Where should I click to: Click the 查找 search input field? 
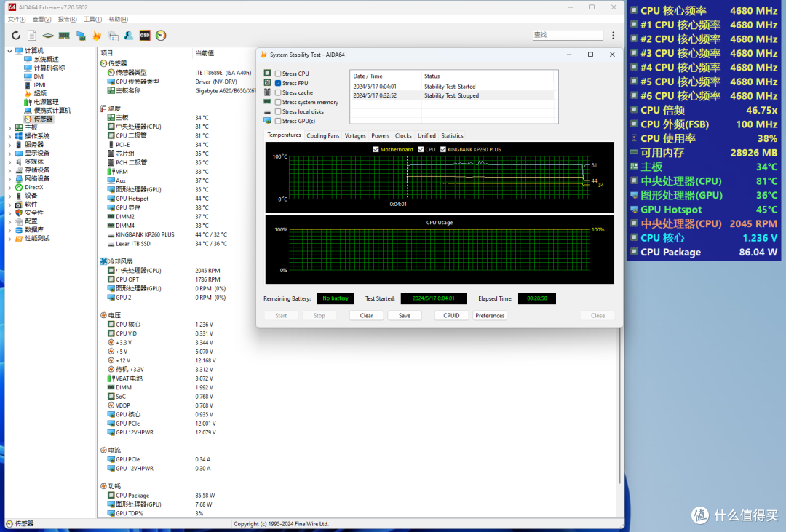568,35
